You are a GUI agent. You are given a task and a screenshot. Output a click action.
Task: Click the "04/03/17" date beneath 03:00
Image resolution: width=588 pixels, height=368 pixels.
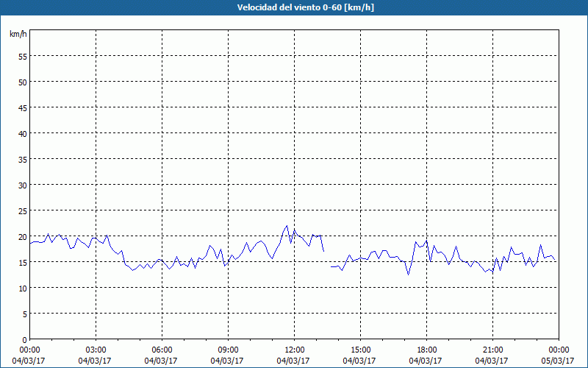(95, 361)
